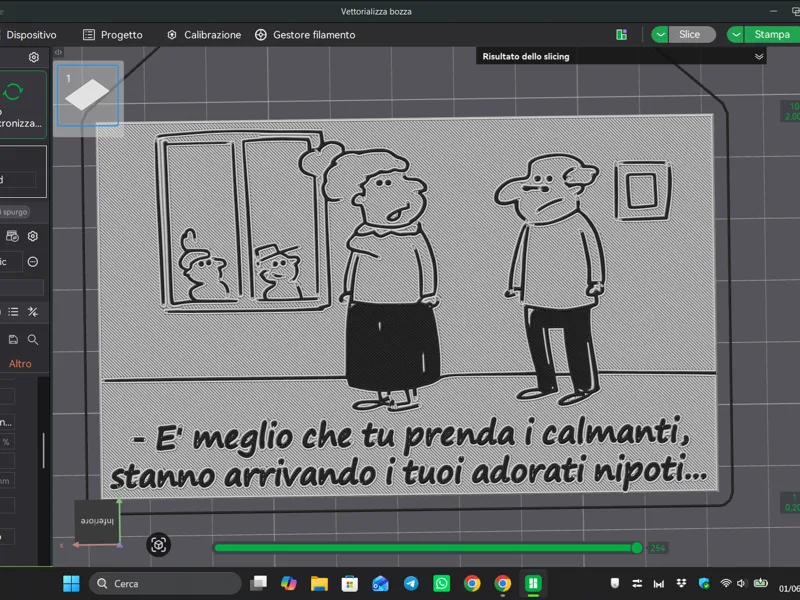Open Copilot from the taskbar
800x600 pixels.
click(289, 583)
